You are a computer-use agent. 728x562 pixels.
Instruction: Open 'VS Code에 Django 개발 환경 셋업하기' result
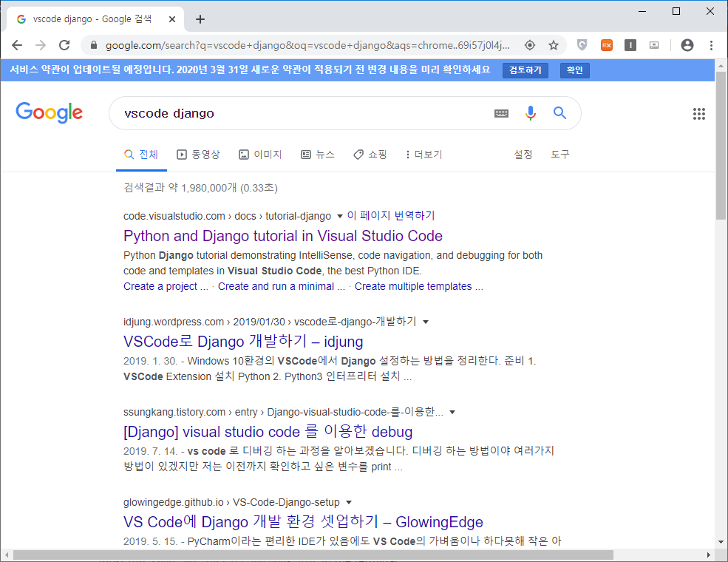(303, 522)
